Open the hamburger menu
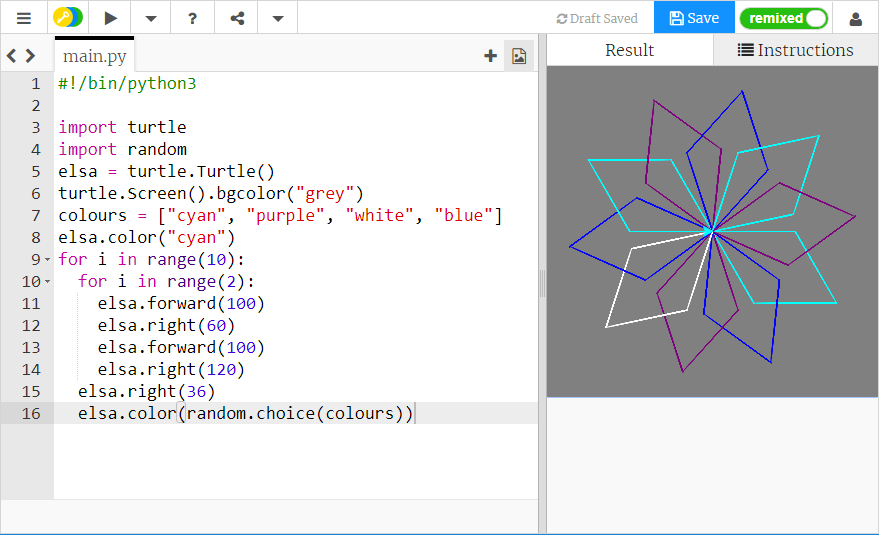Viewport: 879px width, 535px height. [24, 18]
